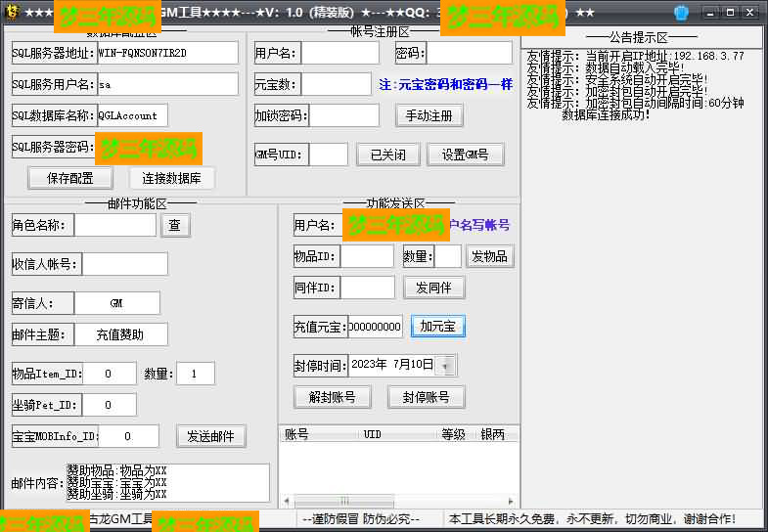Click the 手动注册 button
This screenshot has width=768, height=532.
(429, 116)
